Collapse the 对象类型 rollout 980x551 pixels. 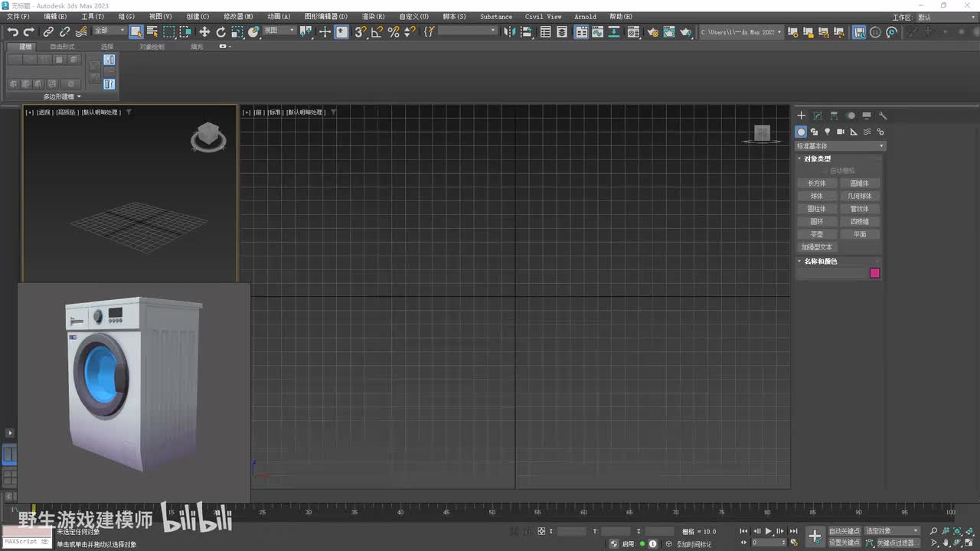817,159
